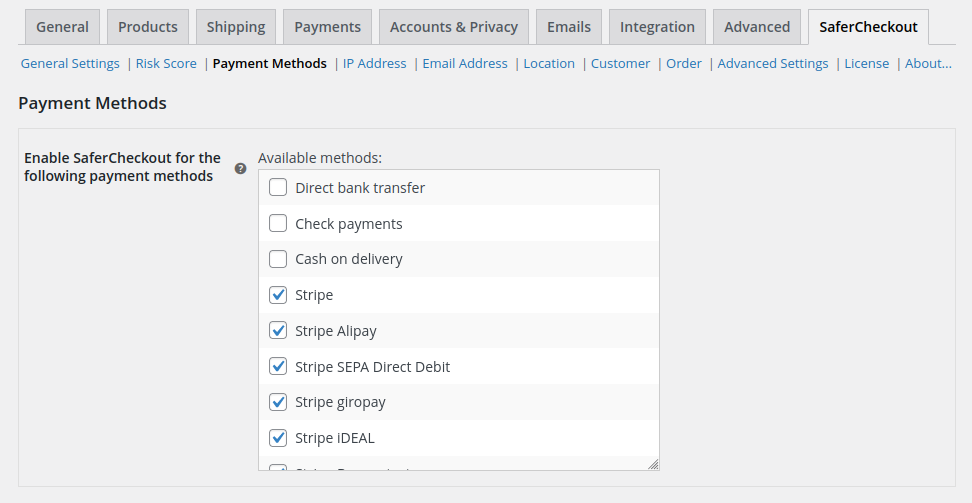This screenshot has height=503, width=972.
Task: Uncheck the Stripe checkbox
Action: tap(278, 295)
